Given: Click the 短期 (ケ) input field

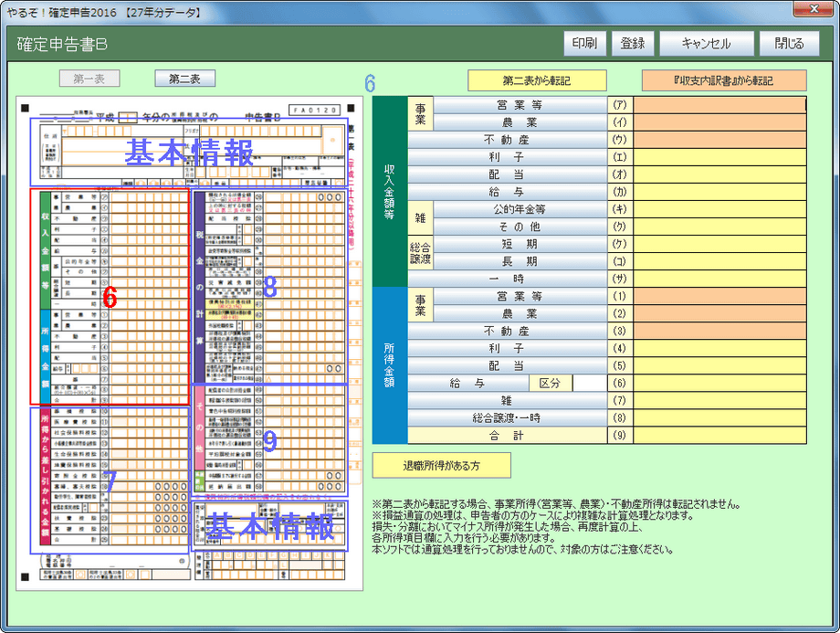Looking at the screenshot, I should [719, 245].
